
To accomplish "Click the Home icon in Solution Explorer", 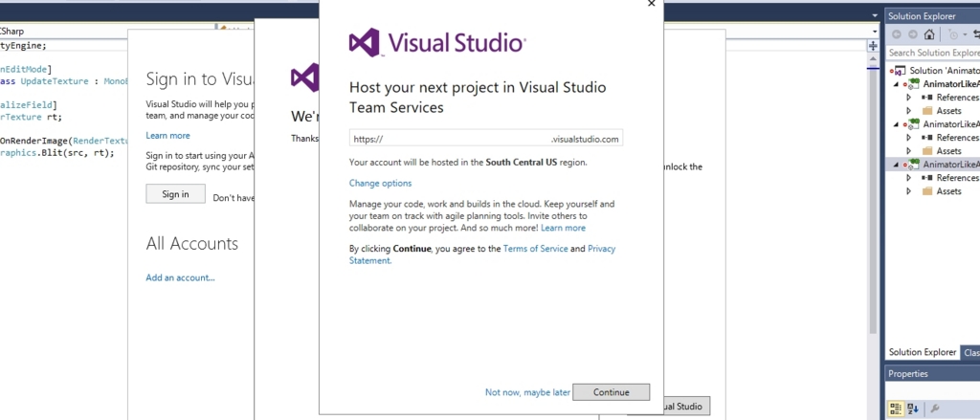I will (x=929, y=34).
